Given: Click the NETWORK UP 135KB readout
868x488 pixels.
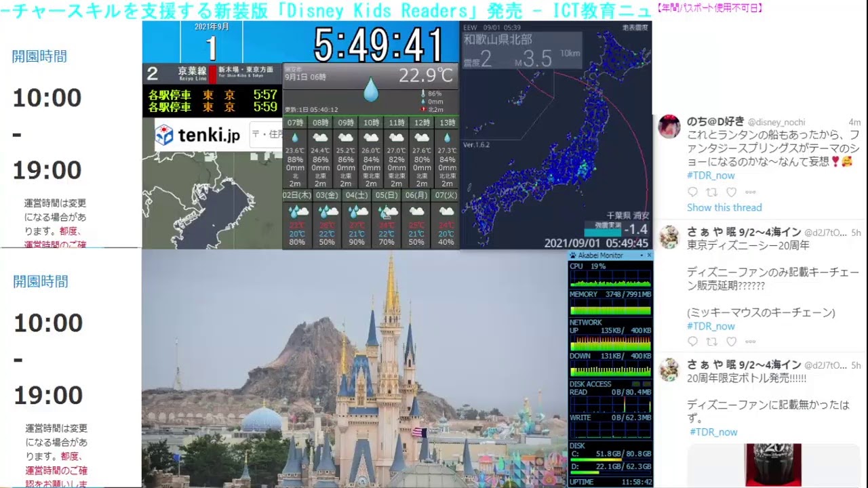Looking at the screenshot, I should click(x=610, y=331).
